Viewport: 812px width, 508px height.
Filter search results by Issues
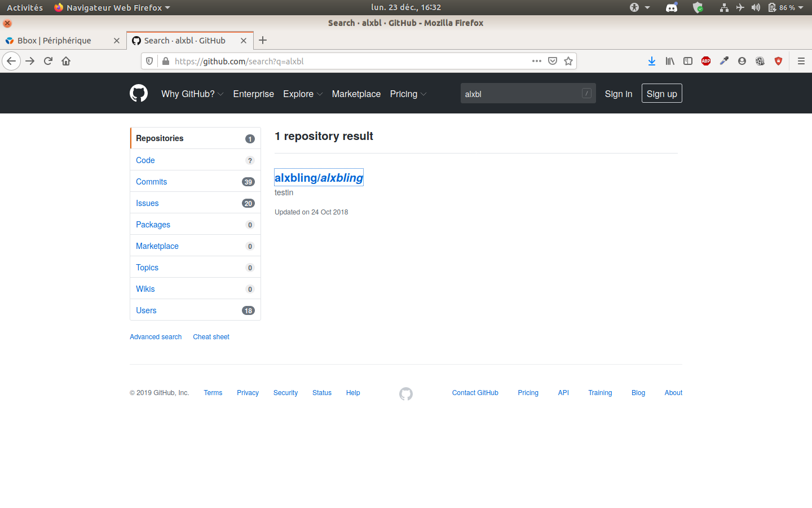pyautogui.click(x=195, y=203)
